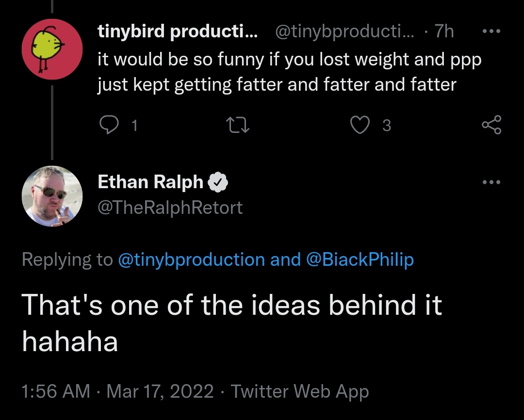Open the tinybird producti... display name

point(178,32)
